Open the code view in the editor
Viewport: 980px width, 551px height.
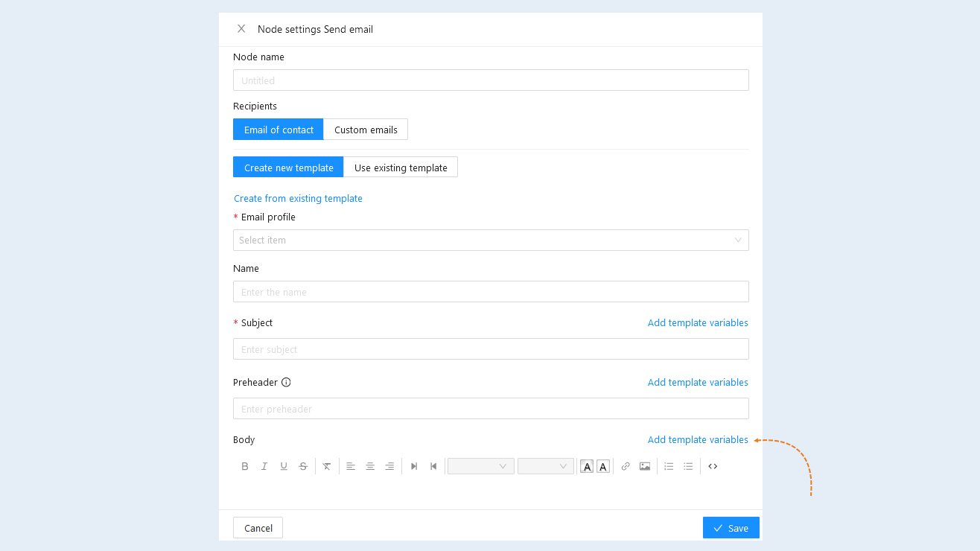pyautogui.click(x=713, y=466)
